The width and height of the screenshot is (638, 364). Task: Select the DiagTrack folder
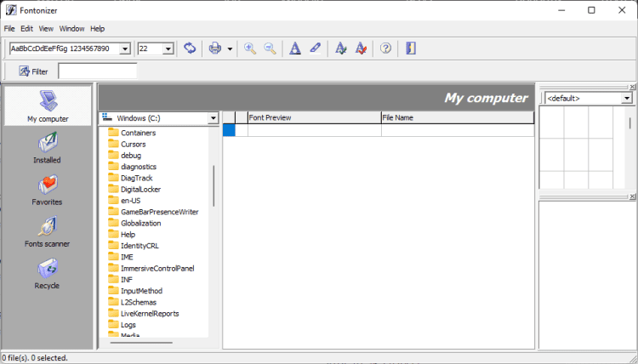[x=137, y=178]
